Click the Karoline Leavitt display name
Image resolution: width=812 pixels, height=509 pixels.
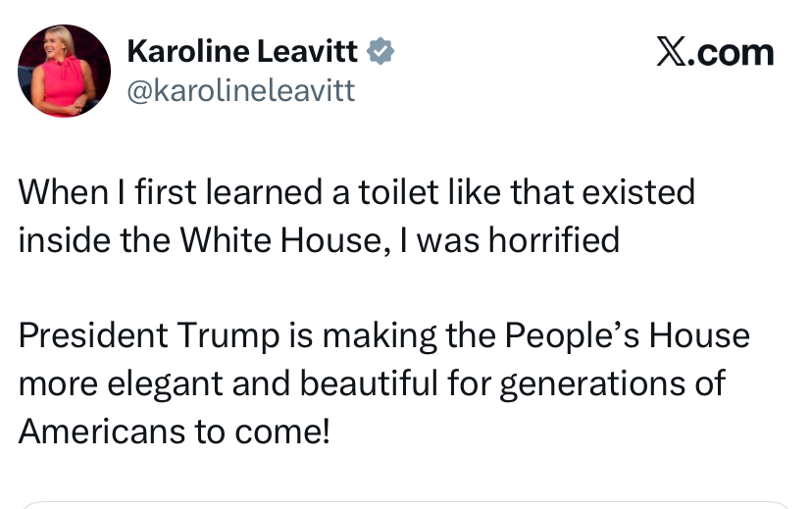[x=242, y=51]
